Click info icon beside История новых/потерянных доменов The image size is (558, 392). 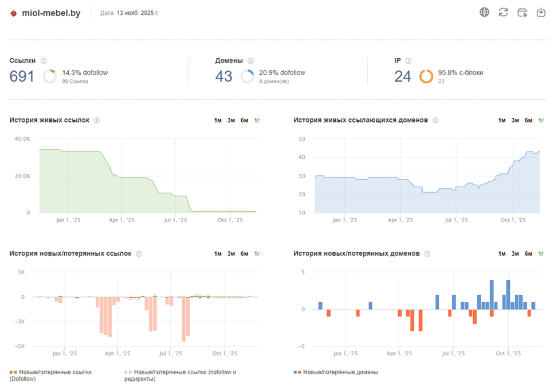pos(427,254)
